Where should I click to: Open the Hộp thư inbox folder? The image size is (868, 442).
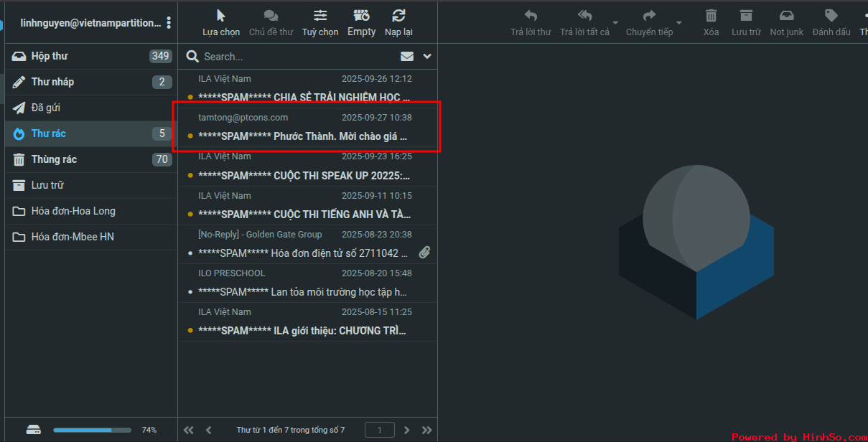pos(50,56)
